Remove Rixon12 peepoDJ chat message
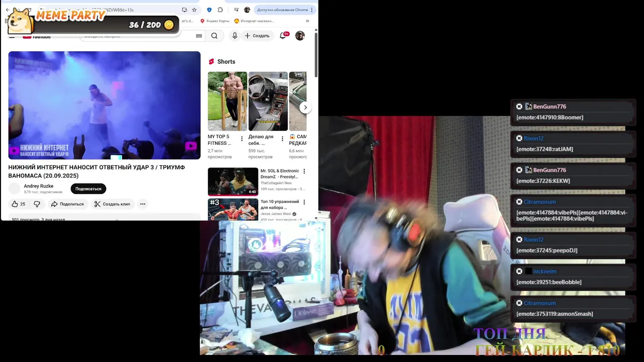This screenshot has height=362, width=644. pos(519,240)
